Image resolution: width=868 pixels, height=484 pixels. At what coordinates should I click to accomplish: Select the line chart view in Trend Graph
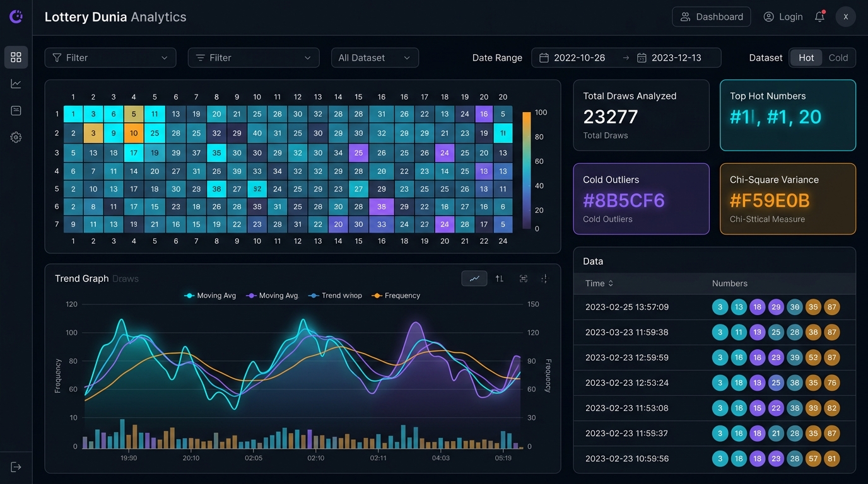pyautogui.click(x=474, y=279)
